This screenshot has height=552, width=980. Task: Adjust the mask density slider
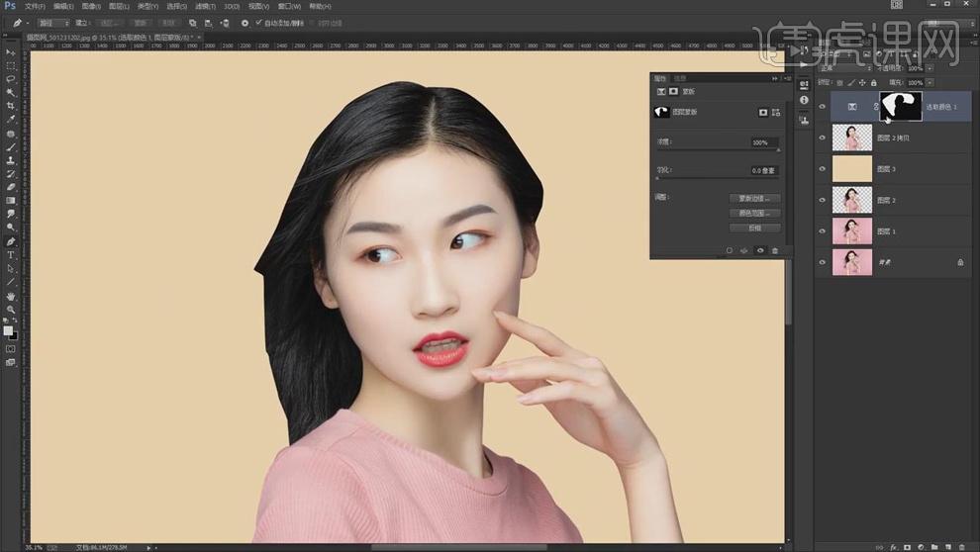pyautogui.click(x=718, y=150)
